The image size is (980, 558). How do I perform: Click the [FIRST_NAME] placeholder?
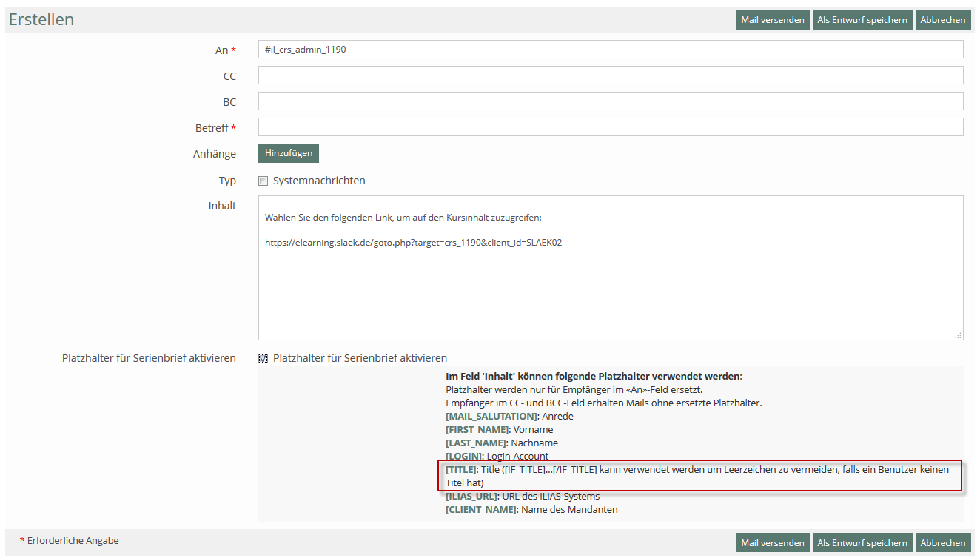pyautogui.click(x=477, y=430)
